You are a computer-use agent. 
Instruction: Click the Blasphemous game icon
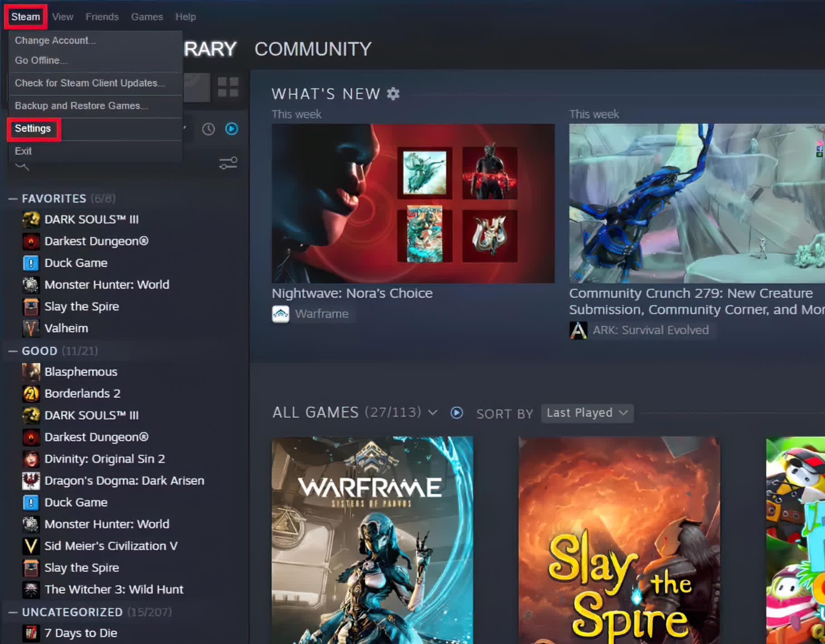point(31,372)
